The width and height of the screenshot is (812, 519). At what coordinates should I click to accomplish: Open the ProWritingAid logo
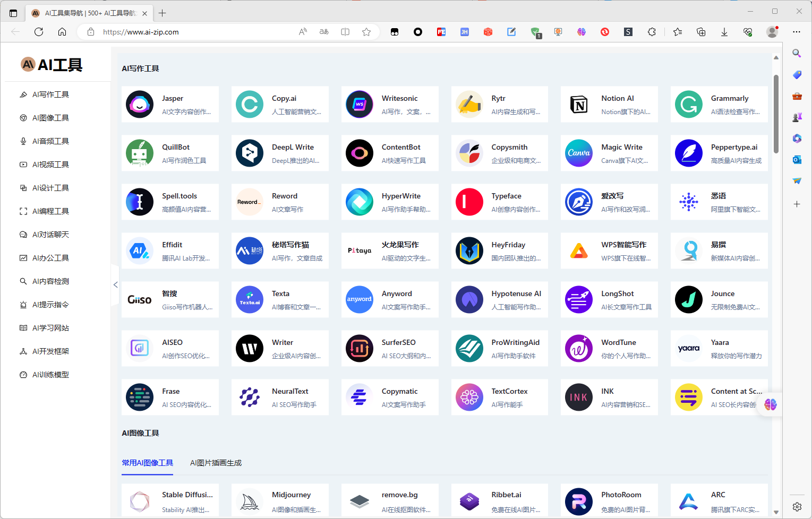point(469,349)
